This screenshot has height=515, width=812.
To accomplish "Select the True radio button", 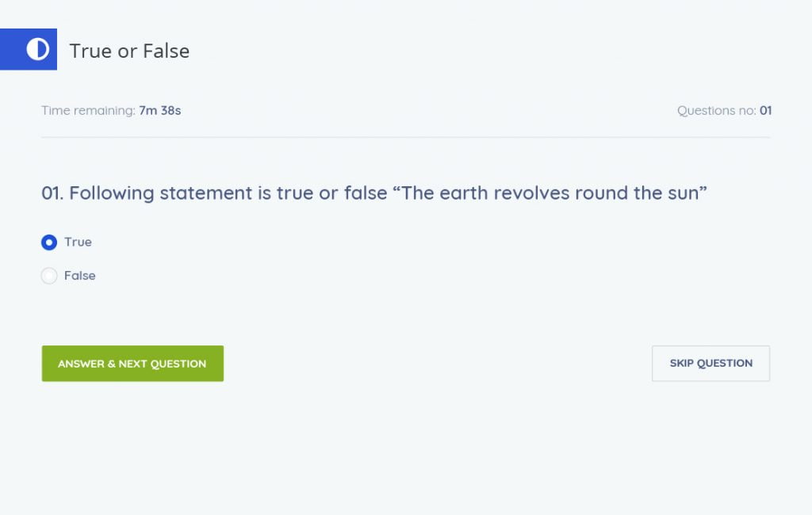I will (49, 242).
